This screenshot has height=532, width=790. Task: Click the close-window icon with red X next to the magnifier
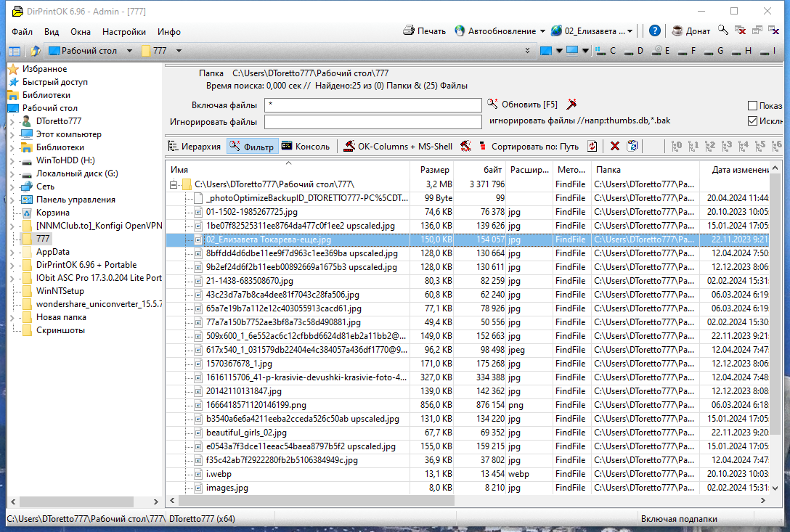tap(740, 30)
